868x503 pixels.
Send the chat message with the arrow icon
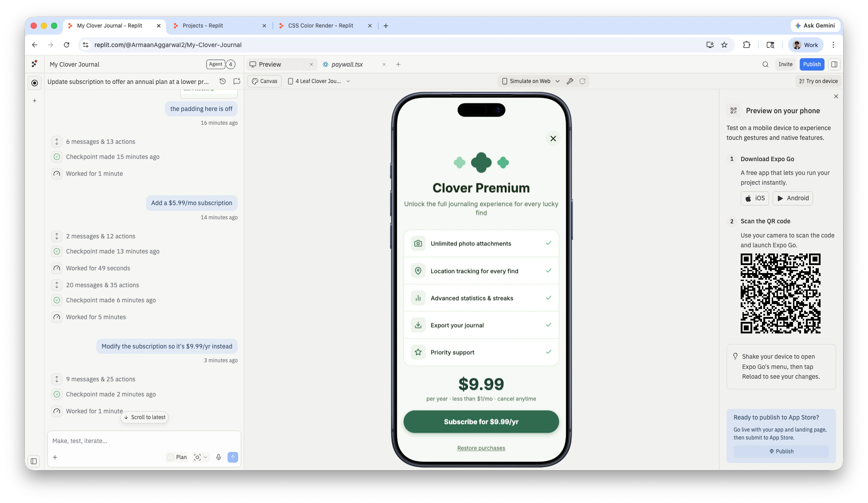tap(232, 457)
